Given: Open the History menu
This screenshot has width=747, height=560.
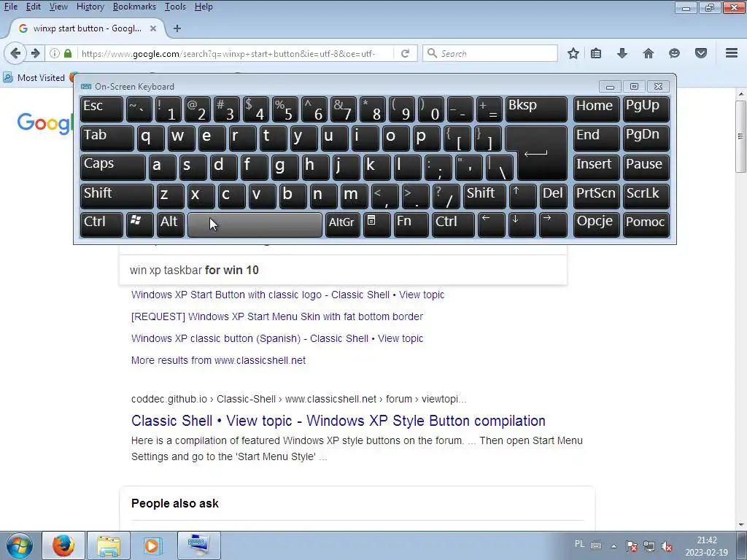Looking at the screenshot, I should pos(90,7).
